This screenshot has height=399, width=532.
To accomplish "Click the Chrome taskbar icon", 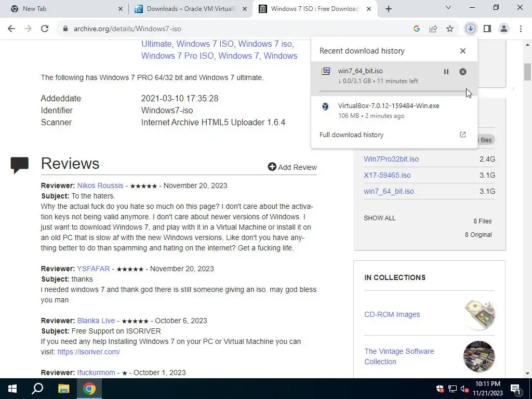I will 89,389.
